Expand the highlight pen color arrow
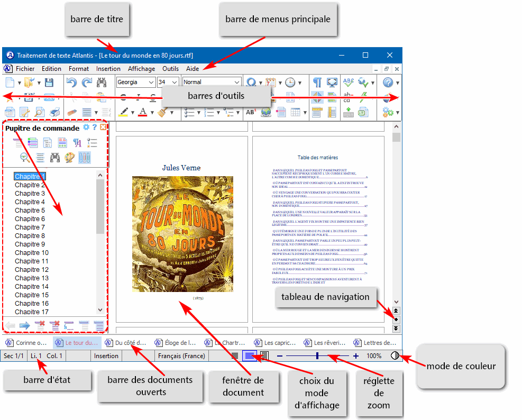The height and width of the screenshot is (420, 522). pos(133,113)
